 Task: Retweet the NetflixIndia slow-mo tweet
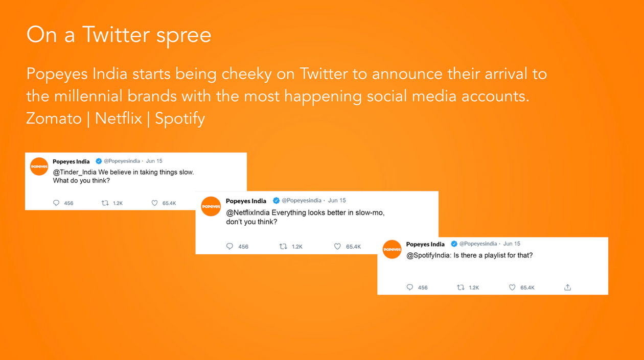click(x=283, y=247)
